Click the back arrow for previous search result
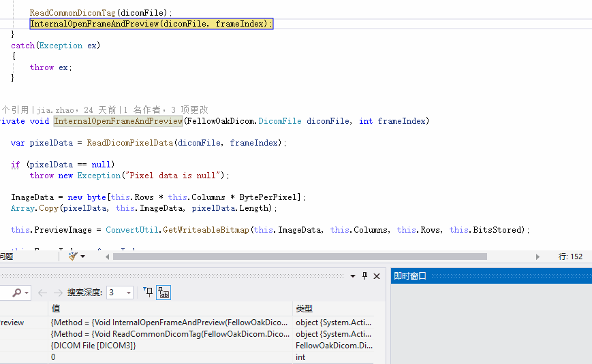592x364 pixels. [43, 293]
